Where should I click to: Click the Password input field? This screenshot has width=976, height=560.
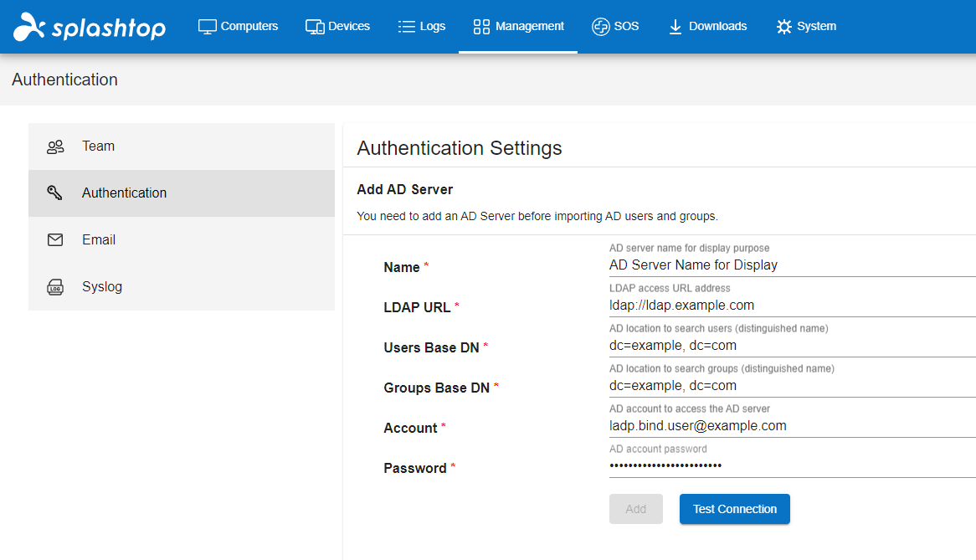click(793, 466)
